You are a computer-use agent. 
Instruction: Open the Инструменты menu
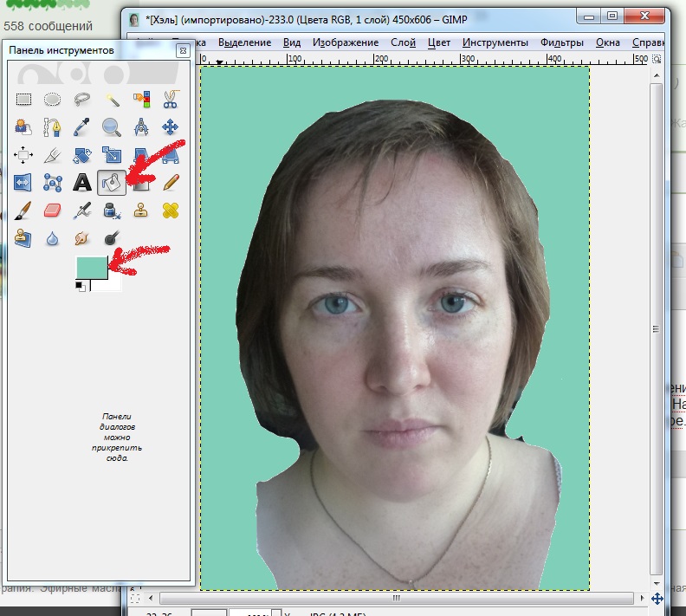point(495,42)
